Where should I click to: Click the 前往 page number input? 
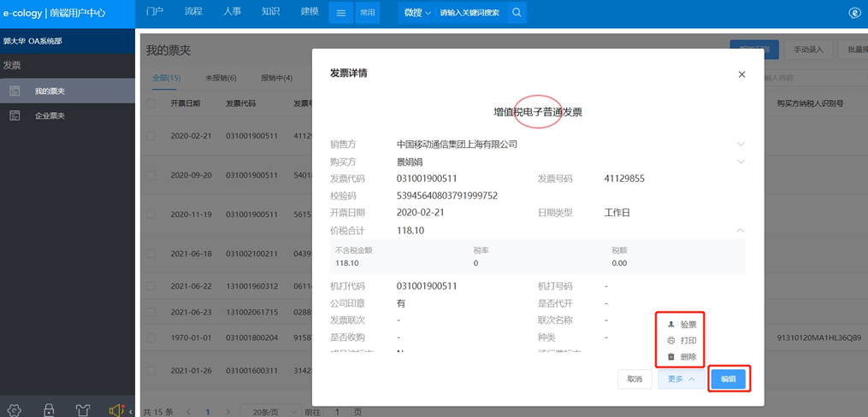tap(335, 412)
